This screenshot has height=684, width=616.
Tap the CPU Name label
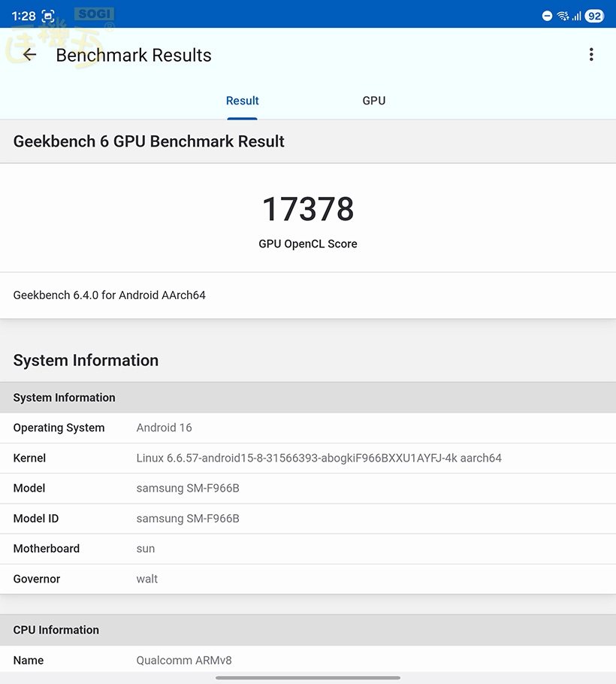tap(29, 661)
